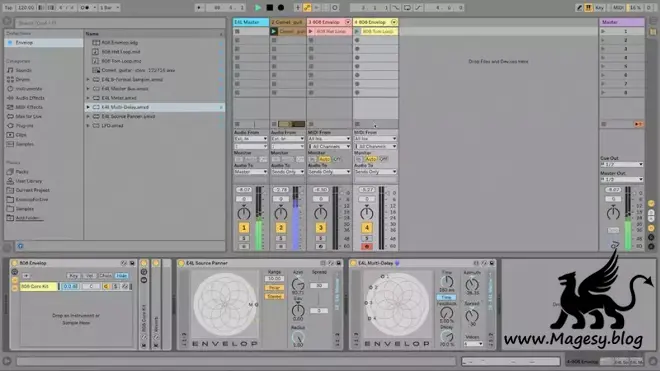The width and height of the screenshot is (660, 371).
Task: Expand the E4L Multi-Delay.amxd item
Action: coord(88,107)
